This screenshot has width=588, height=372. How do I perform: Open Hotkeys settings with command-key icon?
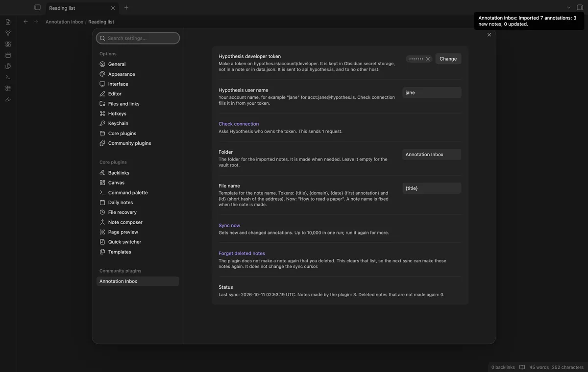click(x=138, y=114)
